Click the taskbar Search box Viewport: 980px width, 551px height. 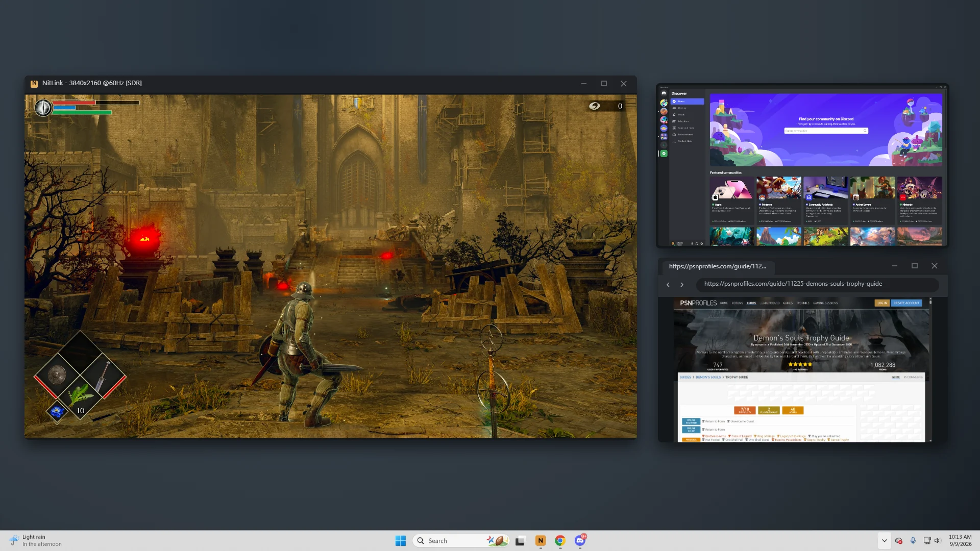tap(461, 541)
